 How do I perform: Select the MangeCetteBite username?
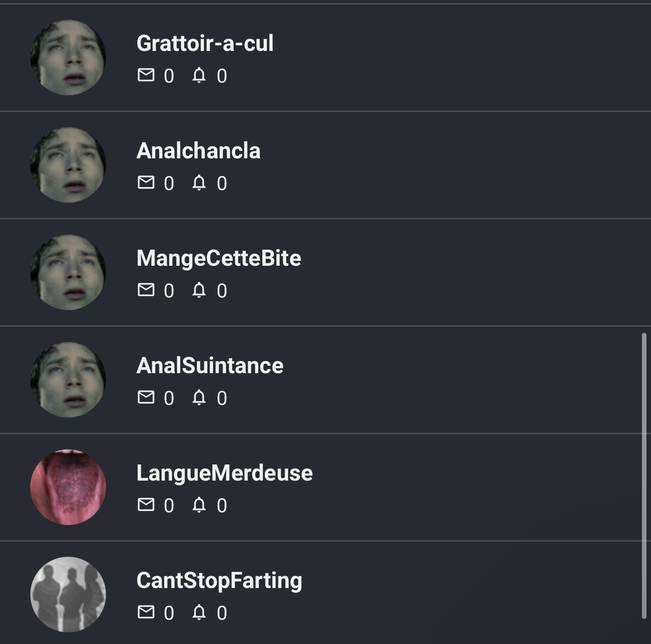click(219, 258)
